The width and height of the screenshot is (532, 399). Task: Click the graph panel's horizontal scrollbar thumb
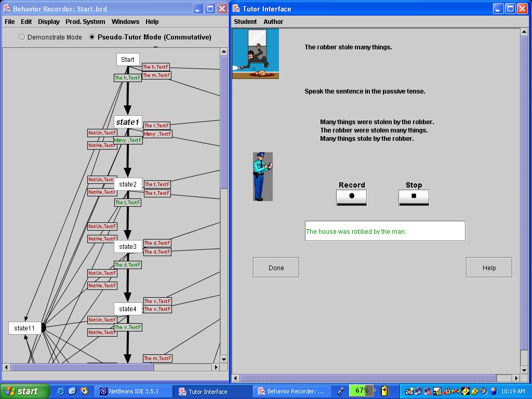(82, 367)
